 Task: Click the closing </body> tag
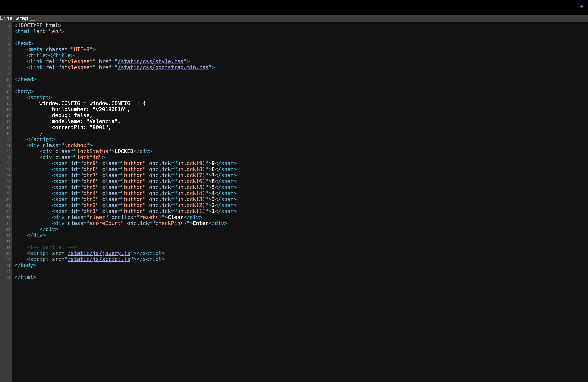point(25,265)
